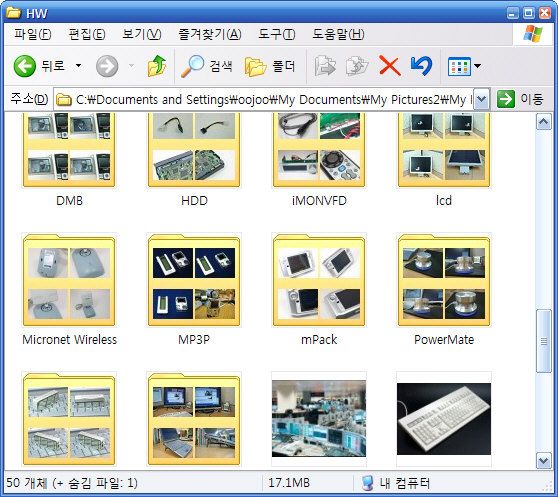Click the HDD folder name label
This screenshot has width=558, height=497.
pyautogui.click(x=194, y=201)
